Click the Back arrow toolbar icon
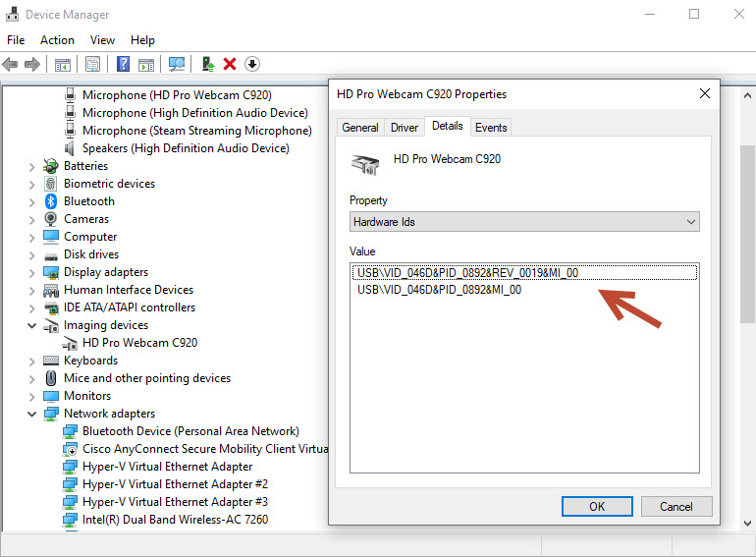The height and width of the screenshot is (557, 756). [10, 64]
